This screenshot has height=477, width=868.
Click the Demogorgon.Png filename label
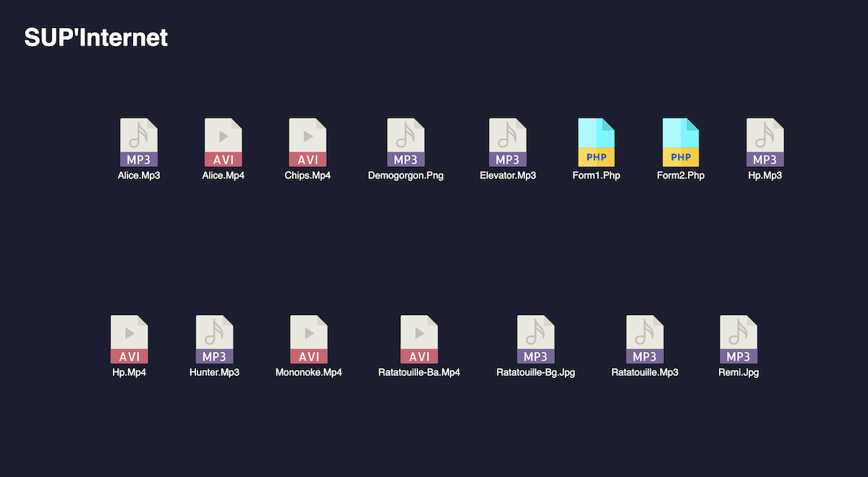coord(406,176)
